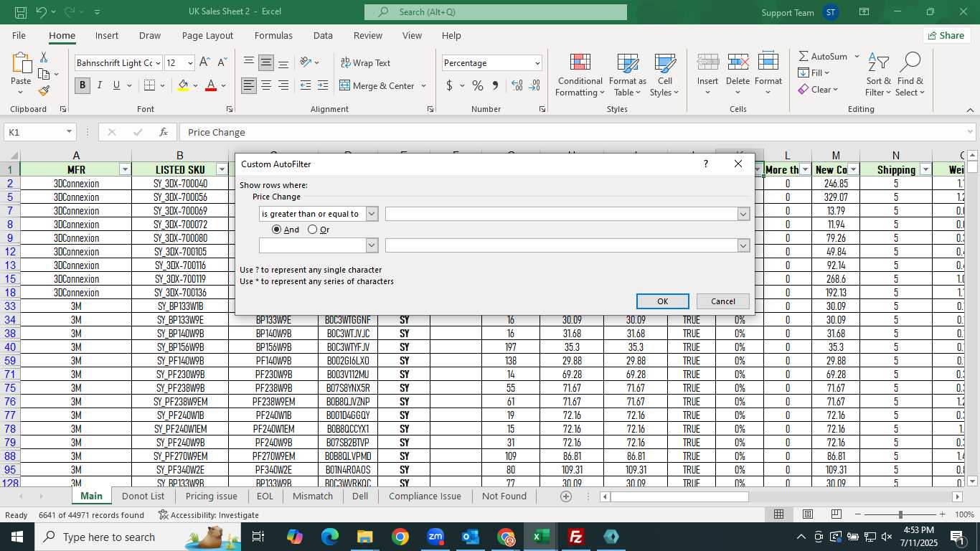Click the Middle Align icon
The width and height of the screenshot is (980, 551).
[266, 62]
